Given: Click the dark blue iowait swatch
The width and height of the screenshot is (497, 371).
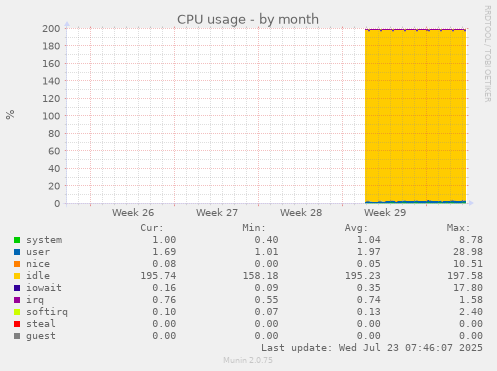Looking at the screenshot, I should (17, 288).
